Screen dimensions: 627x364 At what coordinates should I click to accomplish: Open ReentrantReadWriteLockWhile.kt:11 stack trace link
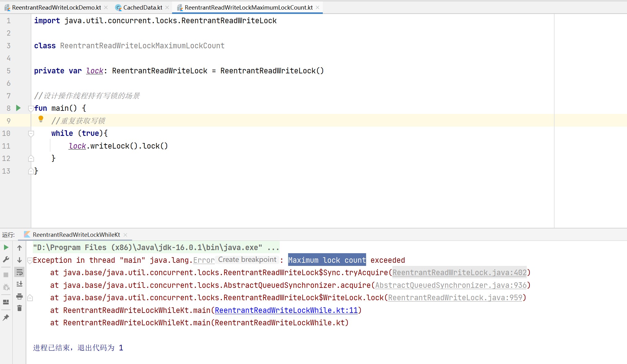(286, 310)
